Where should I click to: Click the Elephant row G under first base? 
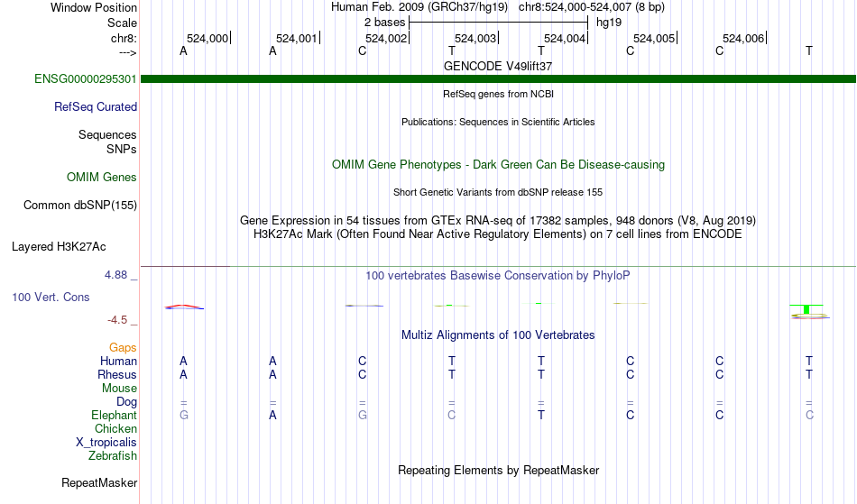coord(184,416)
